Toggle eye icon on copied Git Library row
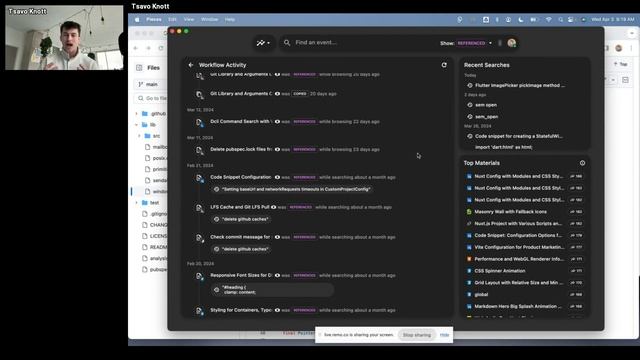Image resolution: width=640 pixels, height=360 pixels. pos(278,94)
